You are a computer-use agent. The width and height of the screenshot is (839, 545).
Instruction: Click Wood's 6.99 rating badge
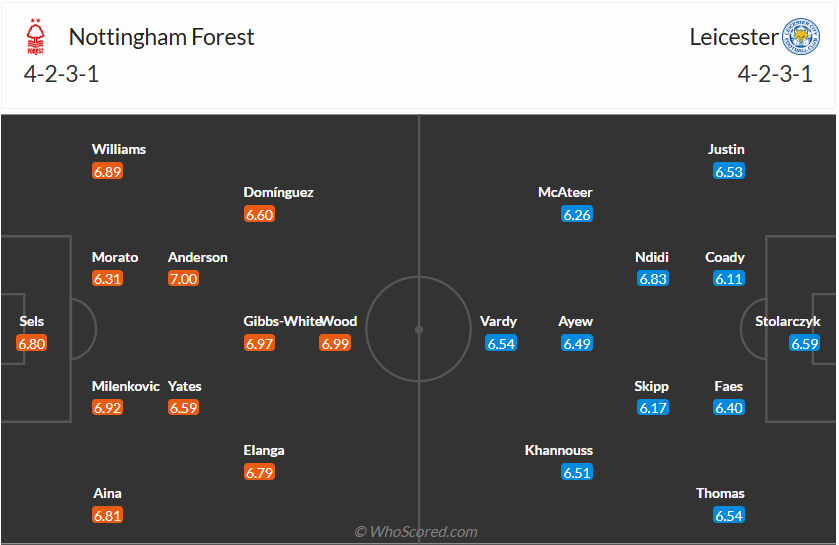click(x=335, y=344)
